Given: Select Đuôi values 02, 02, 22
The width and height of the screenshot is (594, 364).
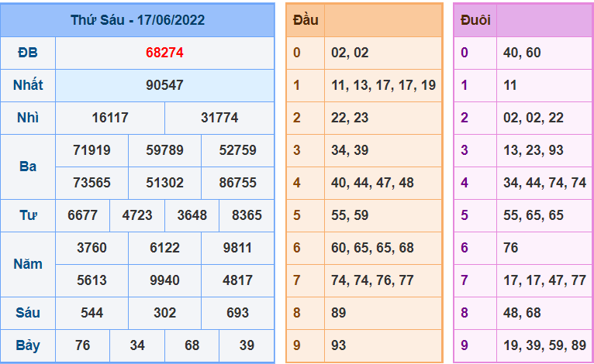Looking at the screenshot, I should click(534, 118).
